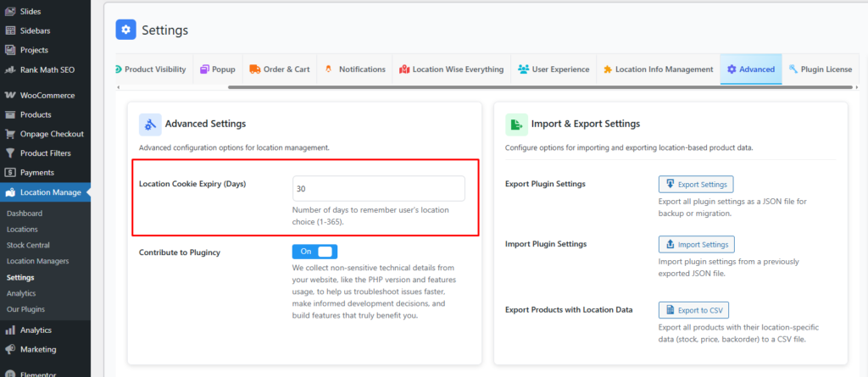Click the Advanced Settings section icon
Image resolution: width=868 pixels, height=377 pixels.
click(150, 125)
